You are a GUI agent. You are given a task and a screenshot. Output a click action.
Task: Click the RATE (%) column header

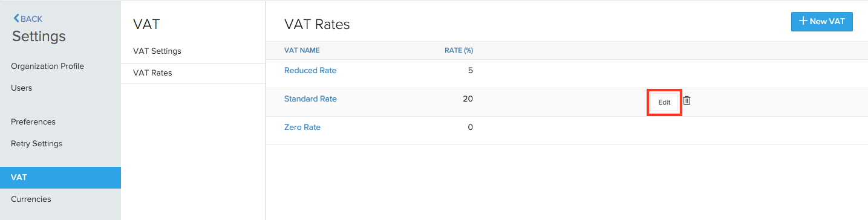pos(458,50)
